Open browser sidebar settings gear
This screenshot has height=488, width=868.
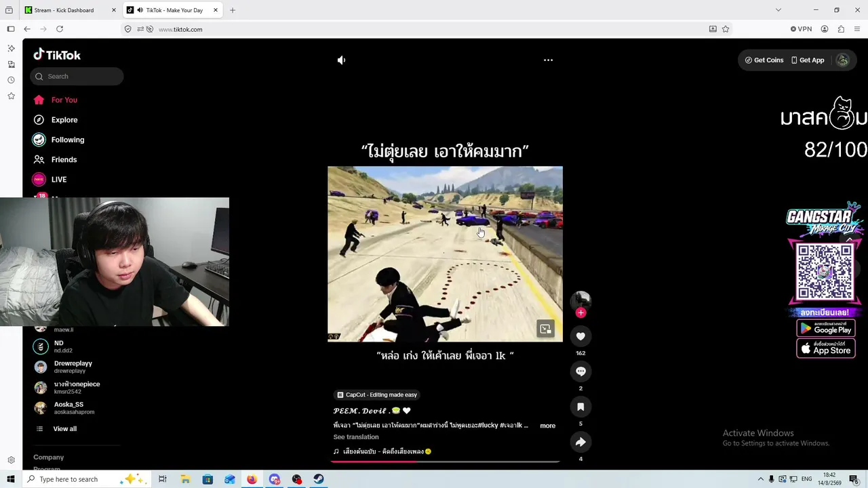(x=11, y=460)
